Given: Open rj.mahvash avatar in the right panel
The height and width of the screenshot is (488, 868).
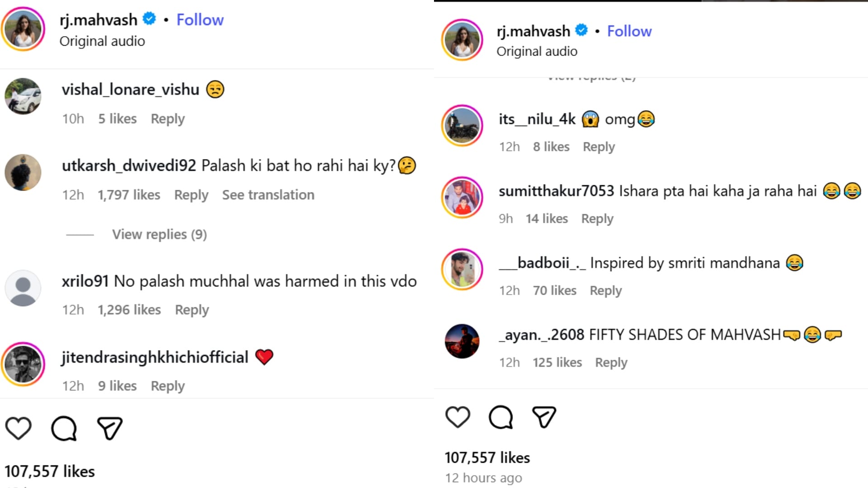Looking at the screenshot, I should click(462, 40).
